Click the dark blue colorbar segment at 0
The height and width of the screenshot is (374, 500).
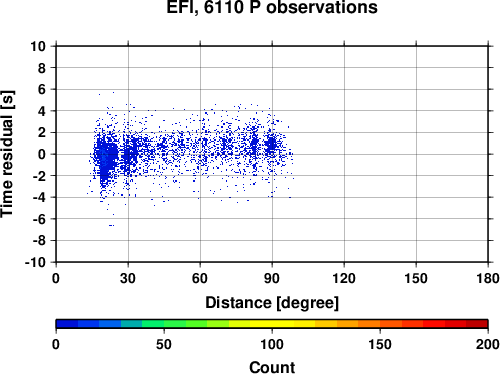(x=67, y=324)
